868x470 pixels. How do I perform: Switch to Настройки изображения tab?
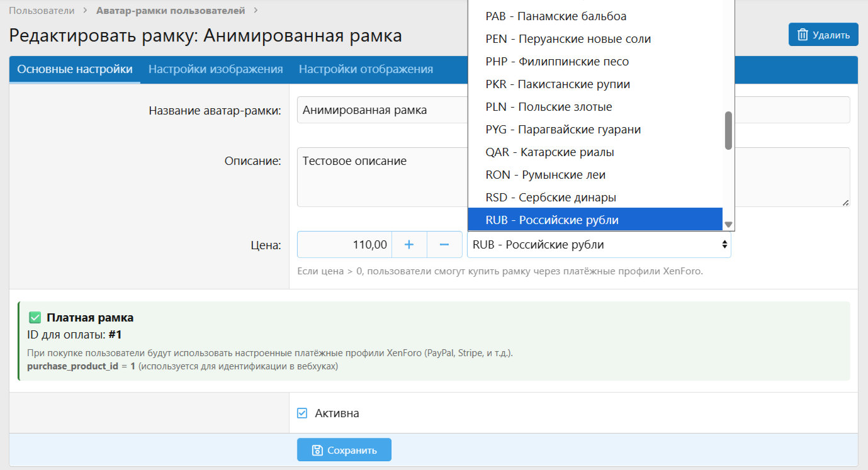click(x=215, y=69)
